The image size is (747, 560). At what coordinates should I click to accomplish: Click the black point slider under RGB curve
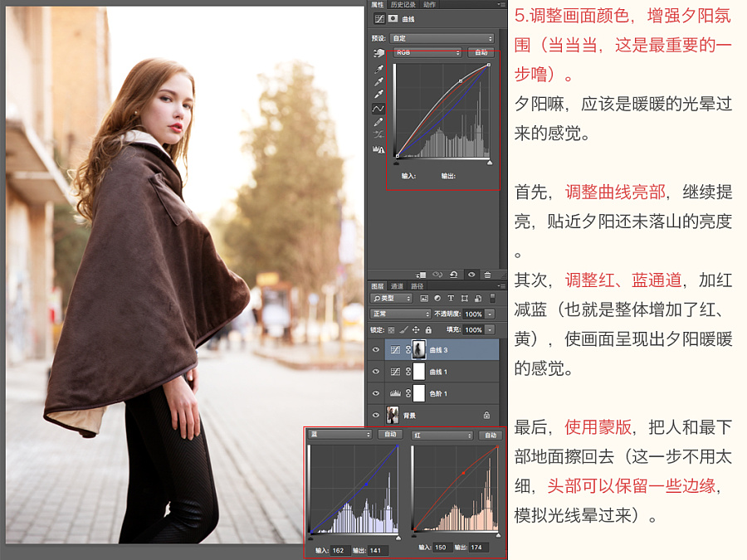click(x=397, y=163)
